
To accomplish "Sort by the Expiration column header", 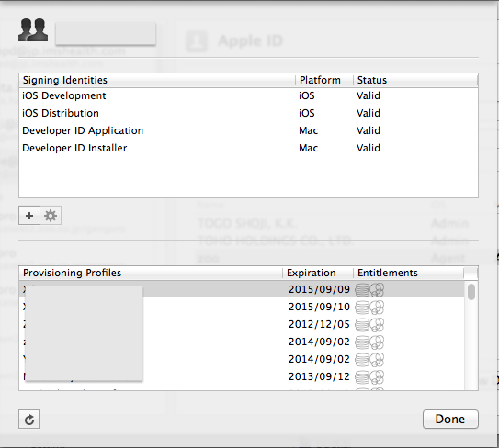I will [x=318, y=273].
